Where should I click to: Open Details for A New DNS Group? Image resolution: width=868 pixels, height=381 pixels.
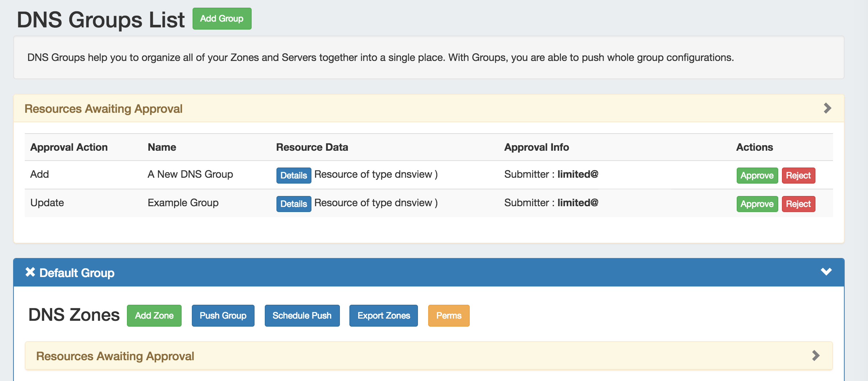pyautogui.click(x=294, y=176)
